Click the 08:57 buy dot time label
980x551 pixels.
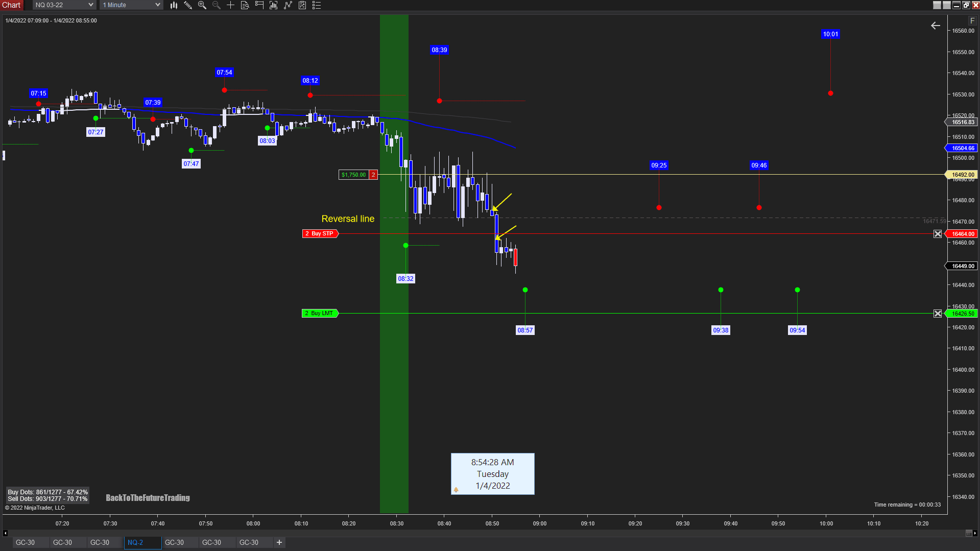click(525, 330)
